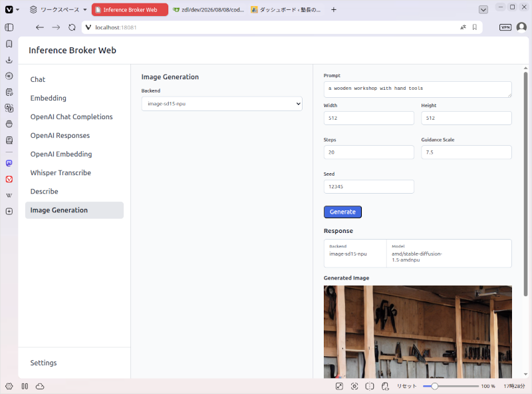Screen dimensions: 532x394
Task: Focus the Width input field
Action: click(x=369, y=118)
